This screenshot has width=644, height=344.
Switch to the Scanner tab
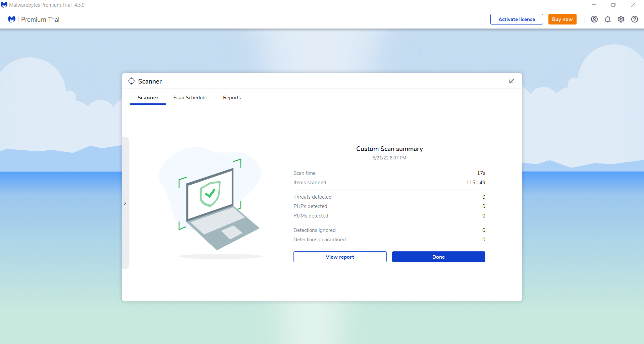click(x=148, y=97)
